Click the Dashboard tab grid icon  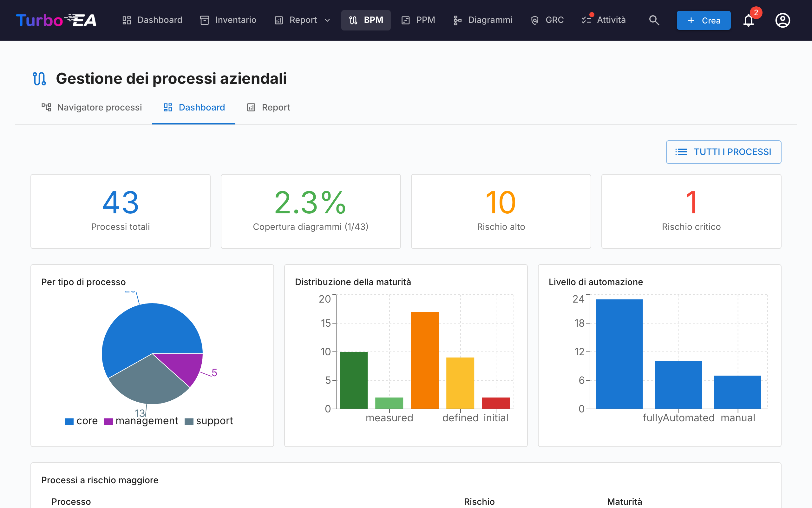pos(168,107)
